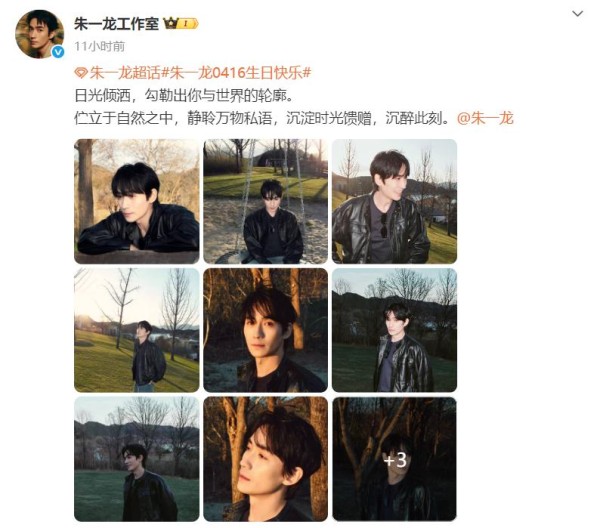The height and width of the screenshot is (528, 600).
Task: Open the 朱一龙工作室 account name
Action: (116, 24)
